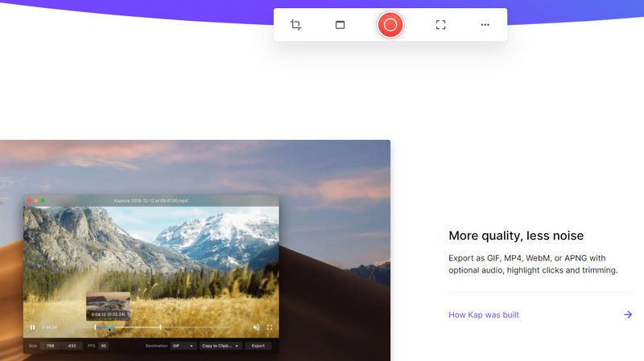This screenshot has height=361, width=644.
Task: Edit the FPS value field
Action: [x=103, y=346]
